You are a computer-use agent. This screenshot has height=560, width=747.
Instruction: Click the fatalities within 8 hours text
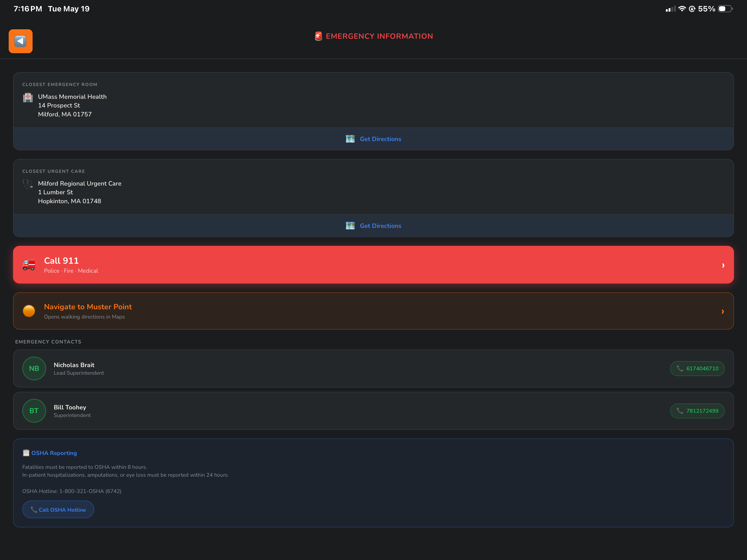click(84, 467)
